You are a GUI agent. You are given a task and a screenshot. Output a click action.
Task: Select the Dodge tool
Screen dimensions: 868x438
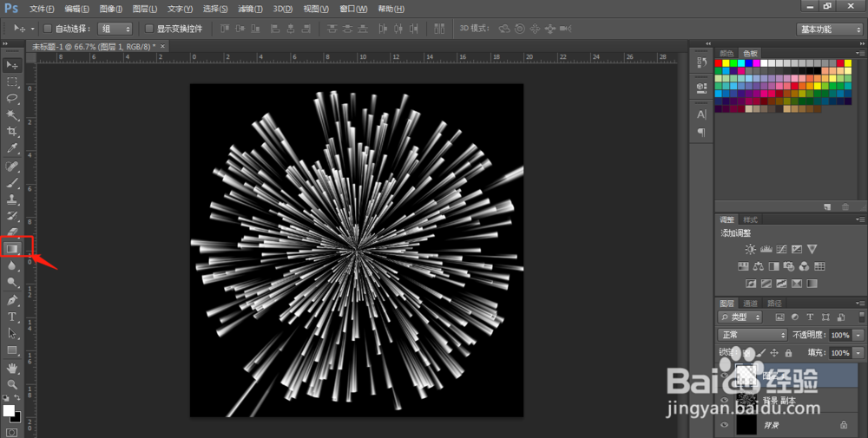click(11, 283)
